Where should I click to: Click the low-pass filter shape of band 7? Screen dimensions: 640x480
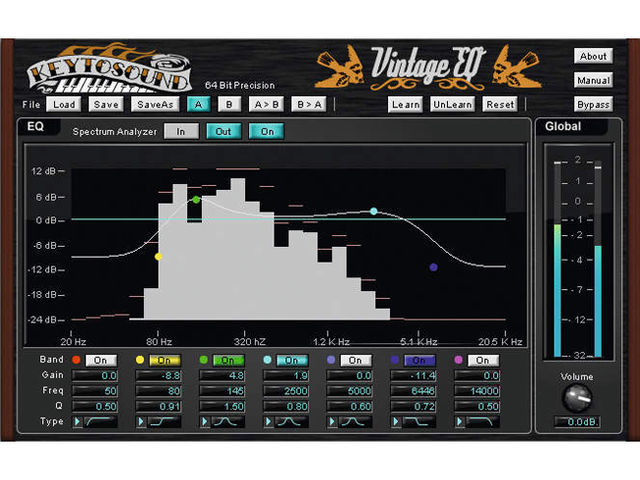[482, 421]
